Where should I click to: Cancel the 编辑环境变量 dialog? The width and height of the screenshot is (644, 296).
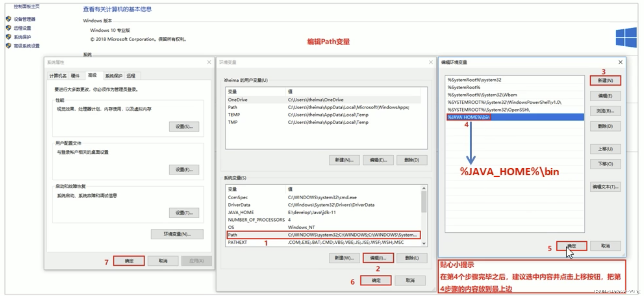click(605, 246)
